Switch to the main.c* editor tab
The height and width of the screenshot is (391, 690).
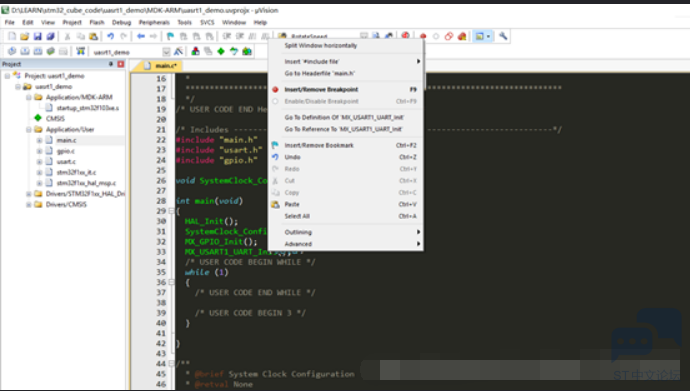click(160, 66)
